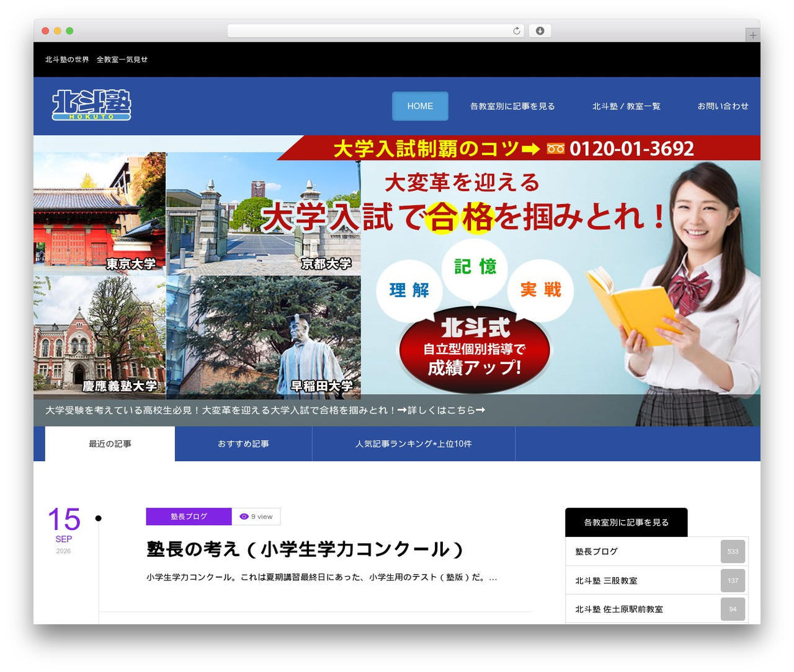Image resolution: width=794 pixels, height=672 pixels.
Task: Open sidebar category 北斗塾 佐土原駅前教室
Action: [657, 609]
